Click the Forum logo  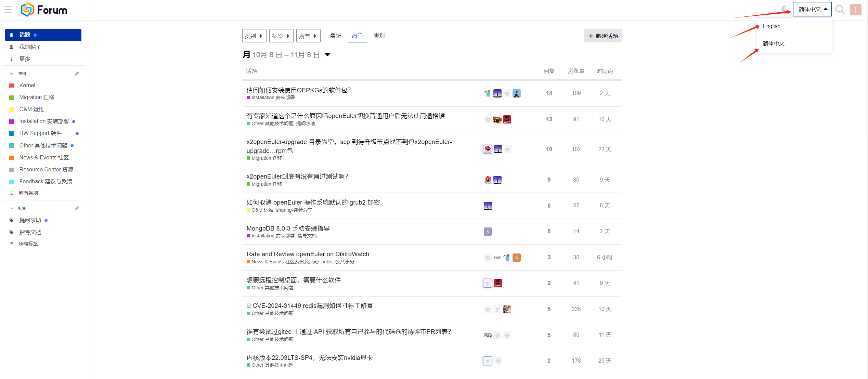44,10
